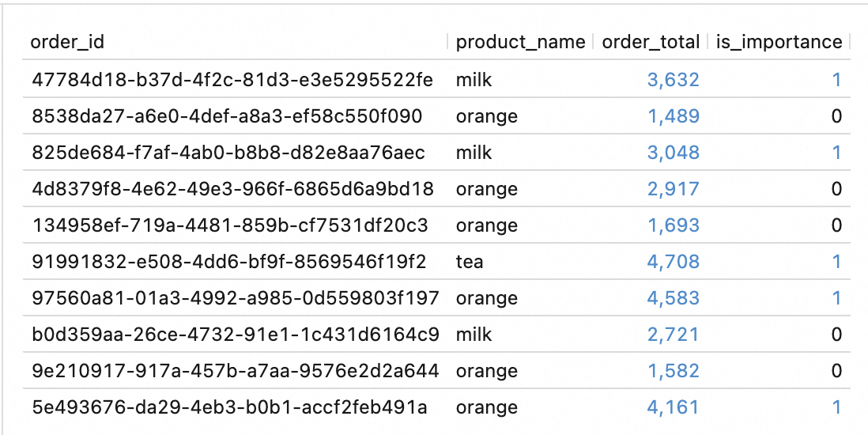Click the order ID starting 9e210917
Image resolution: width=868 pixels, height=435 pixels.
[235, 371]
